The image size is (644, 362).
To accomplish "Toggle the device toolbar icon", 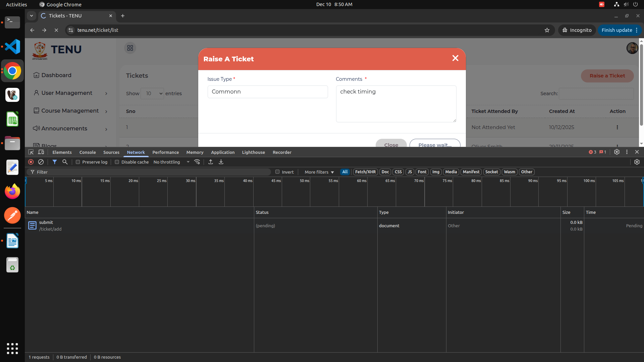I will tap(41, 152).
